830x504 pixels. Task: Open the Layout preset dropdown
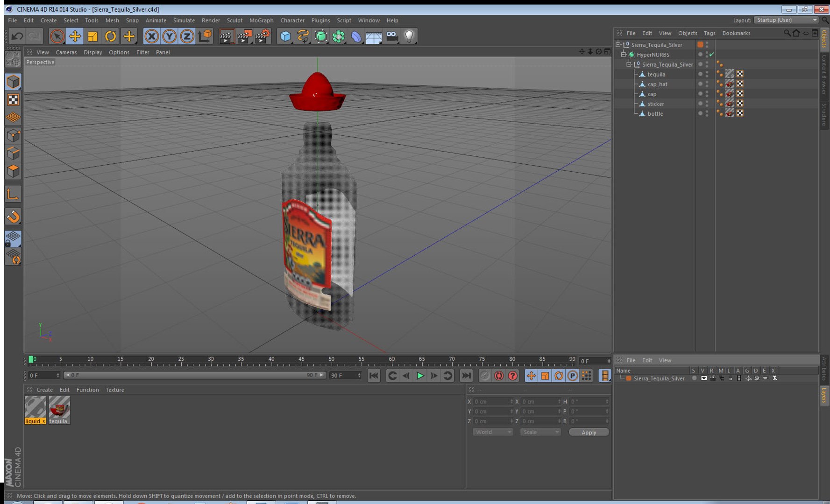(x=786, y=20)
